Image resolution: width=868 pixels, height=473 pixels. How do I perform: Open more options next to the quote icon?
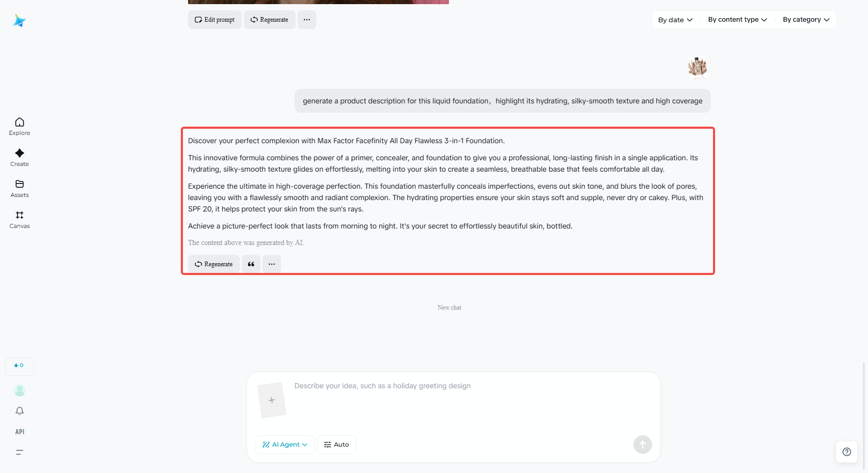(272, 264)
